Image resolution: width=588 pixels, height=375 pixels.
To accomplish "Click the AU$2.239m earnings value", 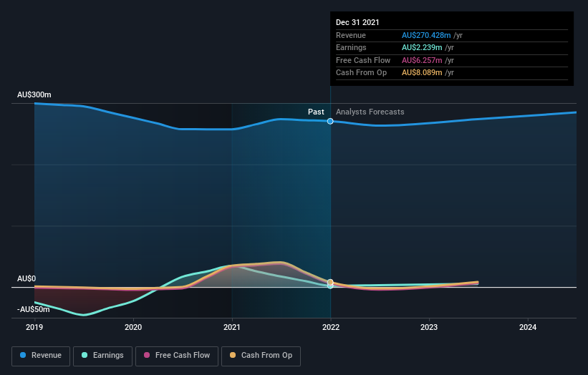I will coord(422,47).
